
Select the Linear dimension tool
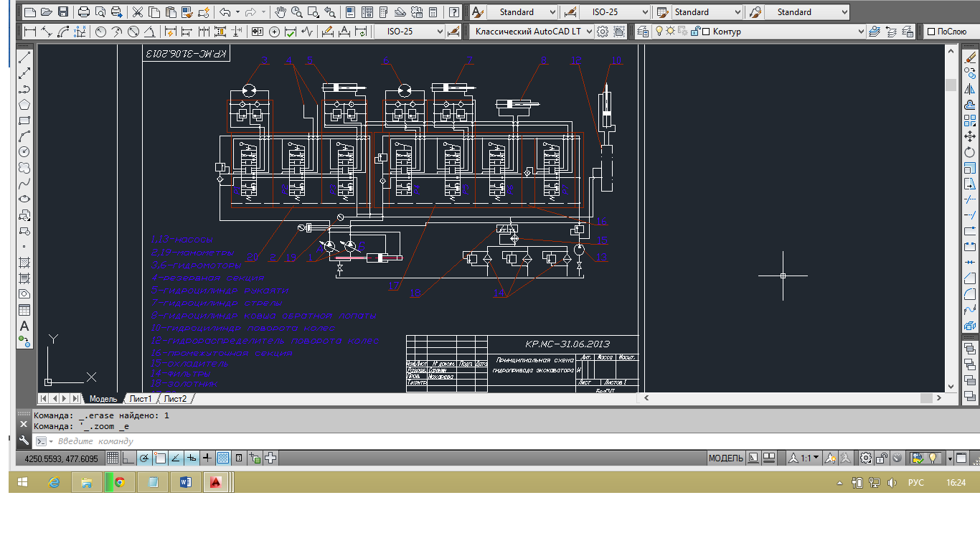30,32
